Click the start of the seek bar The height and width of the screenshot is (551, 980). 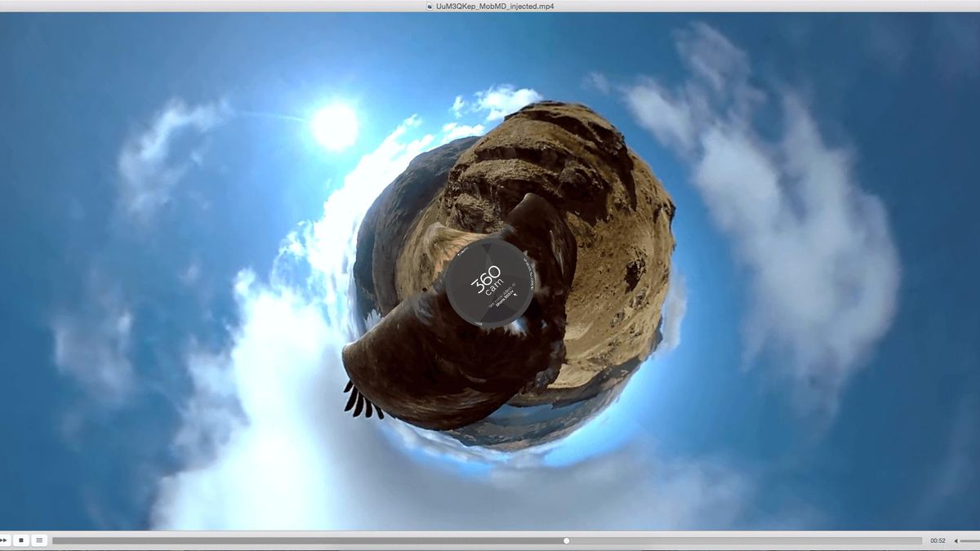[56, 540]
